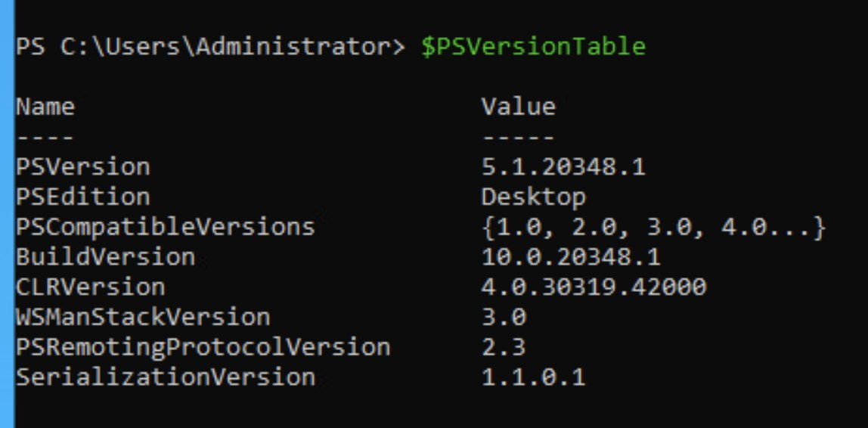Screen dimensions: 868x428
Task: Click the 1.1.0.1 SerializationVersion value
Action: point(533,377)
